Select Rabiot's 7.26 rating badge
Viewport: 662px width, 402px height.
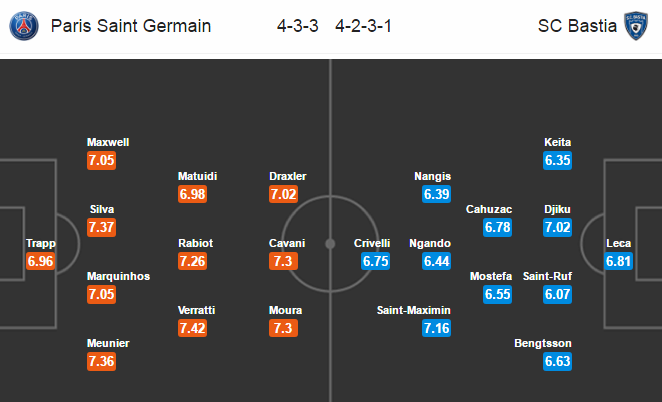[x=193, y=261]
